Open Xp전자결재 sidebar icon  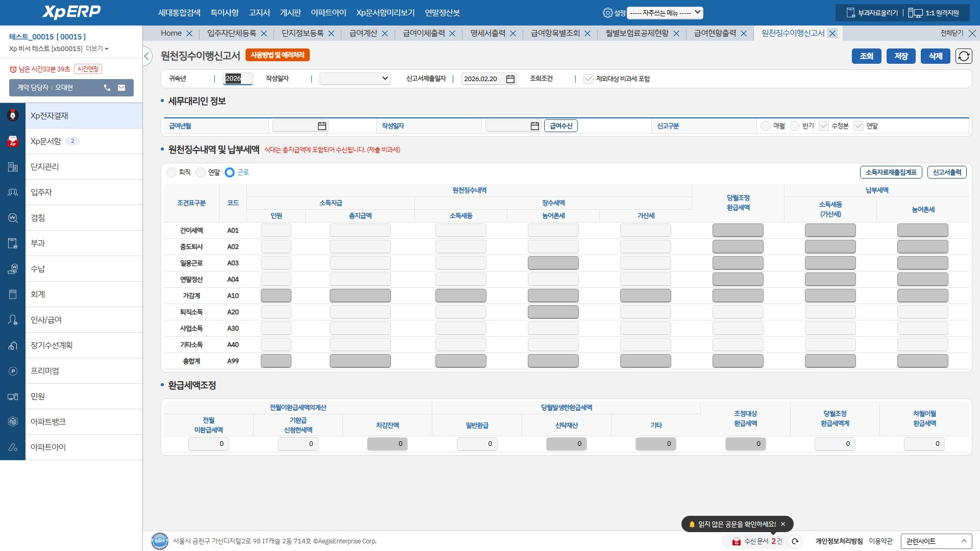click(x=13, y=116)
